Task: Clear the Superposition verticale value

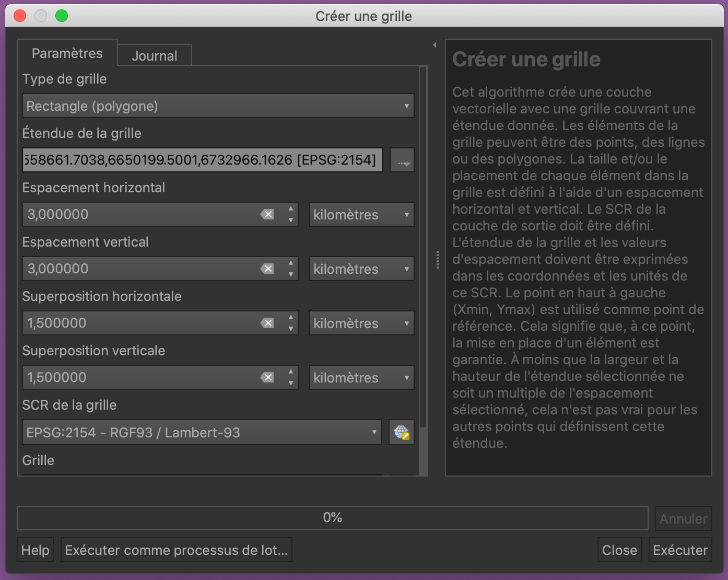Action: point(267,378)
